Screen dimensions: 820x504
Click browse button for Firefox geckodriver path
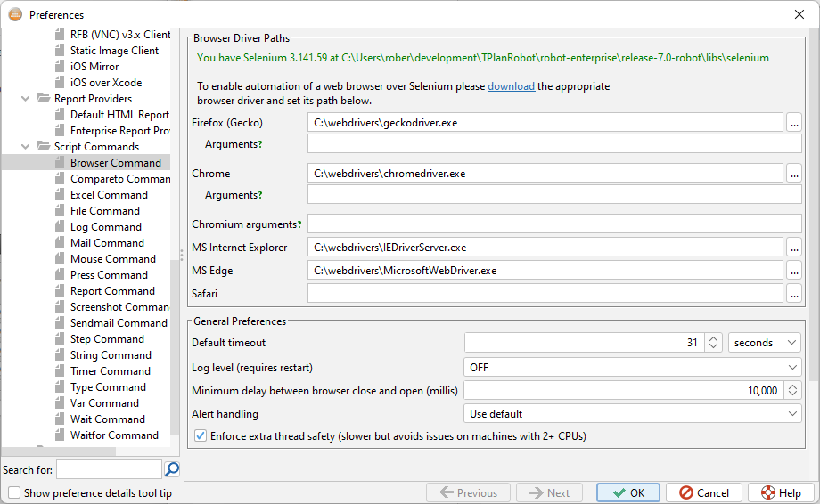794,122
